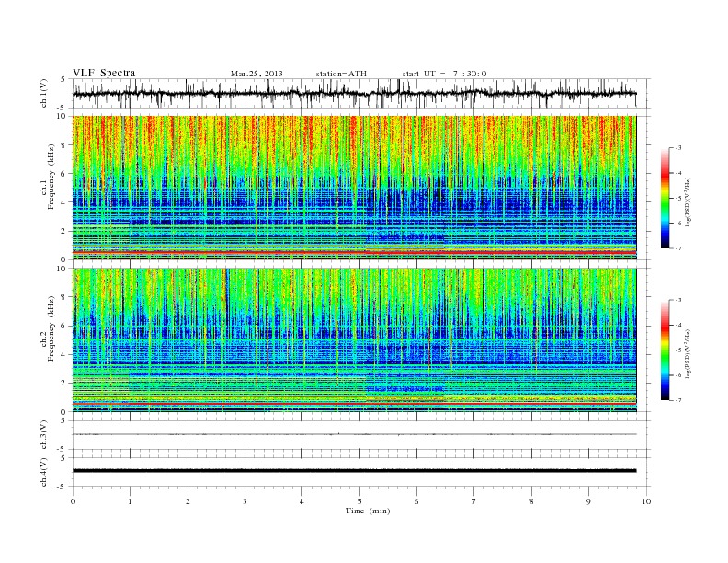Click the "2" kHz tick on ch.2 spectrogram
The height and width of the screenshot is (563, 728).
coord(64,384)
